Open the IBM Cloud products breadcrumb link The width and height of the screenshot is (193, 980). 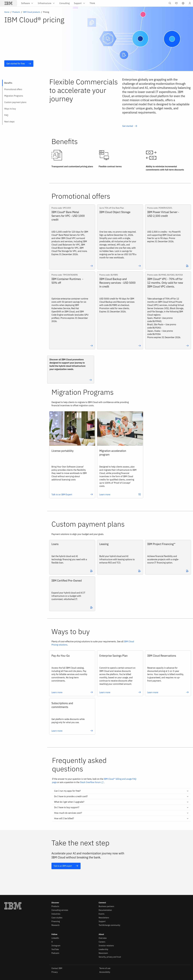pos(31,12)
